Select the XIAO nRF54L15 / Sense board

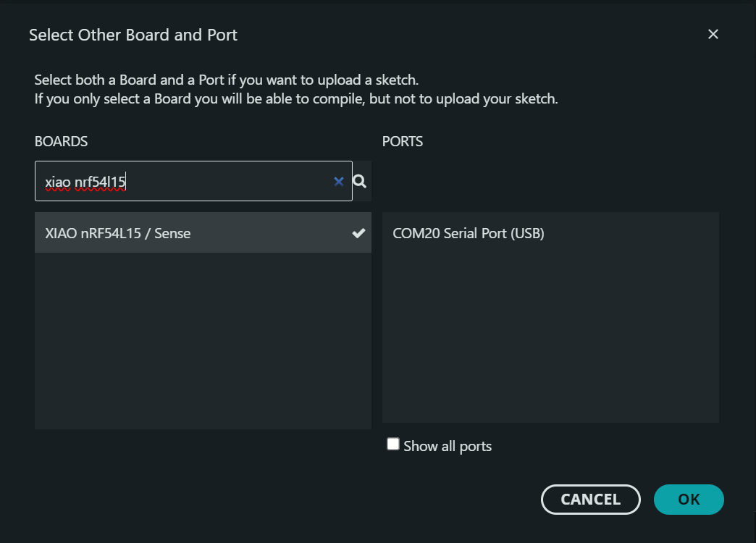[118, 233]
